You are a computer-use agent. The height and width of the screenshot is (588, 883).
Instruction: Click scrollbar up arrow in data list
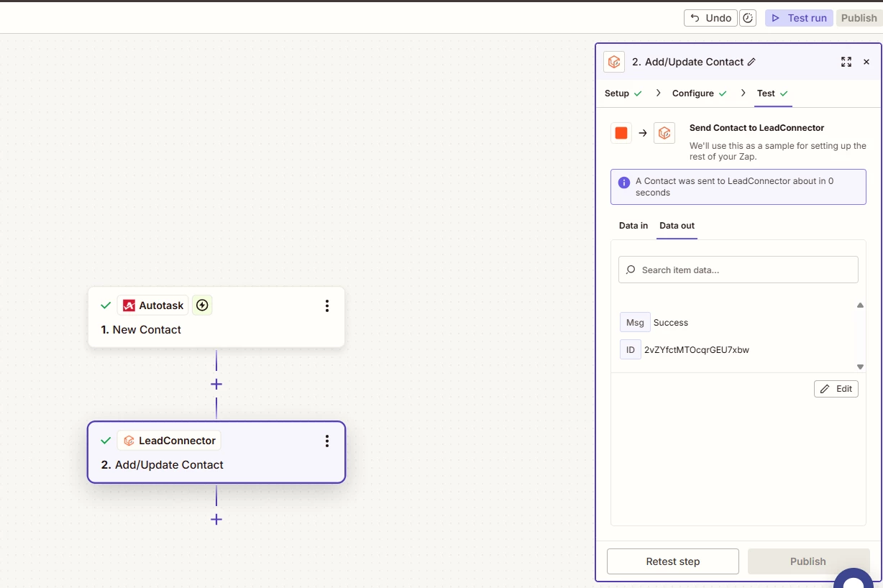[x=860, y=306]
